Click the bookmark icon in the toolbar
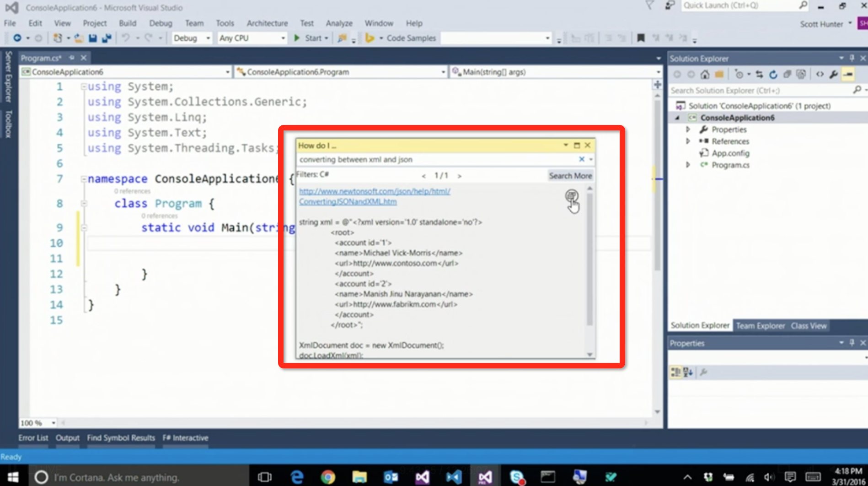868x486 pixels. coord(641,38)
